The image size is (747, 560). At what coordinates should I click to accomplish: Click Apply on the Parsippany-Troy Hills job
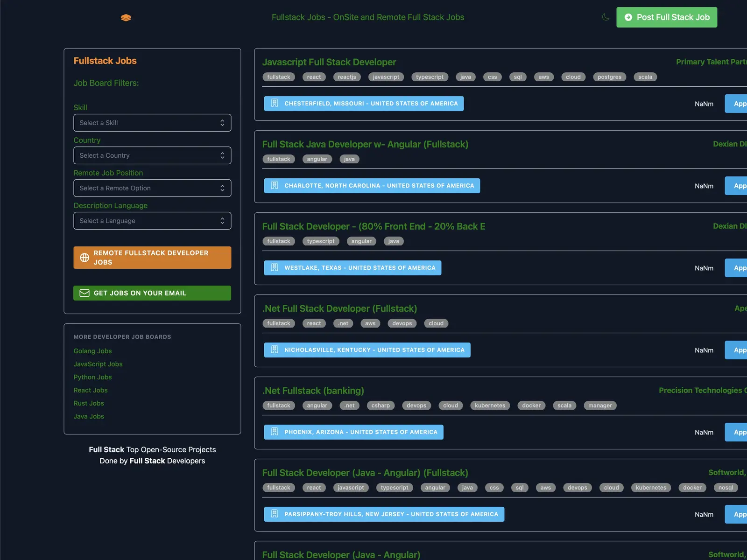point(736,514)
